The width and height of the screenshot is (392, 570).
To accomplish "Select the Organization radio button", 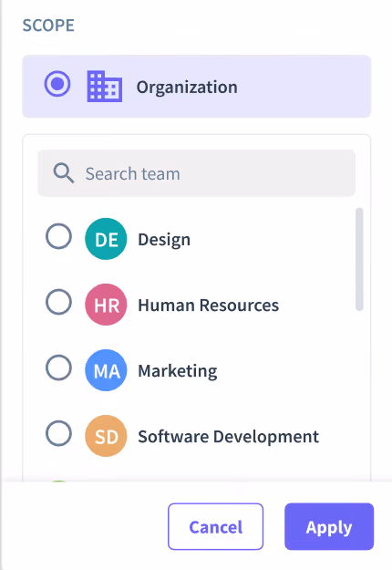I will pyautogui.click(x=57, y=84).
